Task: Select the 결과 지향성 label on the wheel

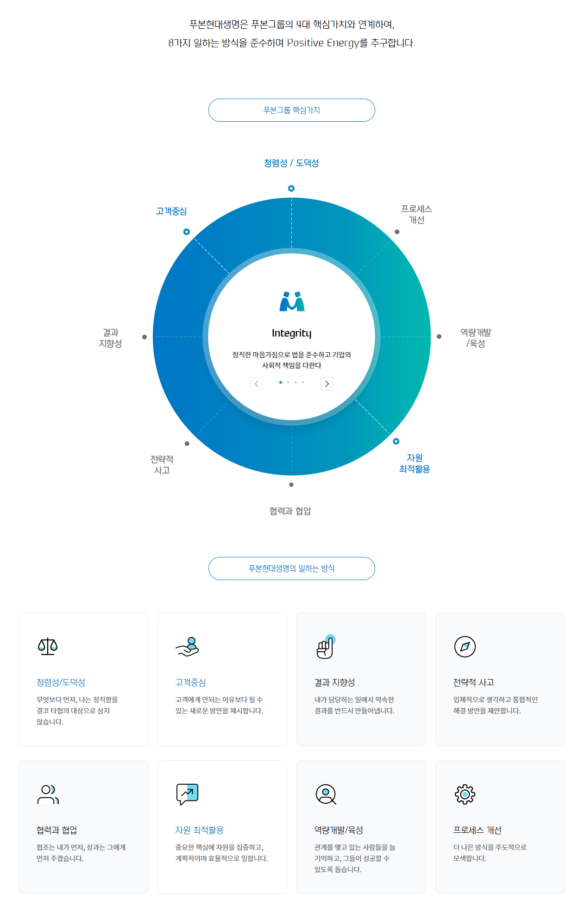Action: [x=110, y=338]
